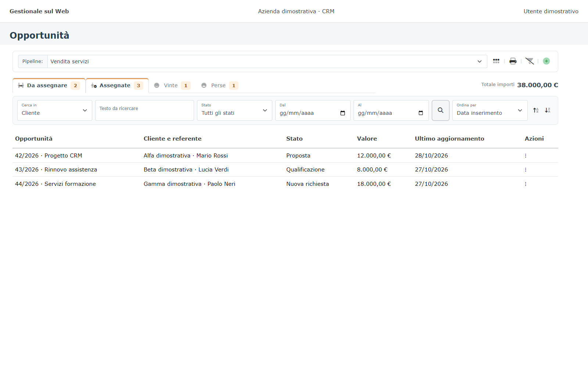Click the 28/10/2026 date cell
588x368 pixels.
431,156
